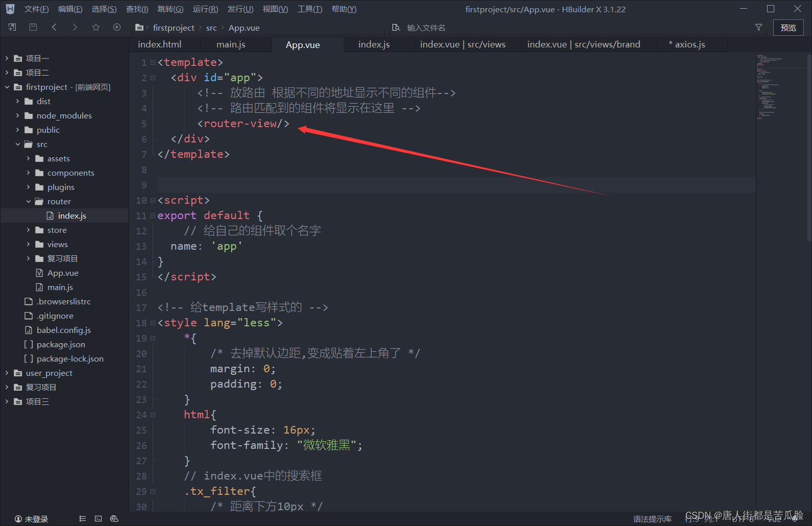Click the outline list icon in status bar
The height and width of the screenshot is (526, 812).
pyautogui.click(x=83, y=519)
